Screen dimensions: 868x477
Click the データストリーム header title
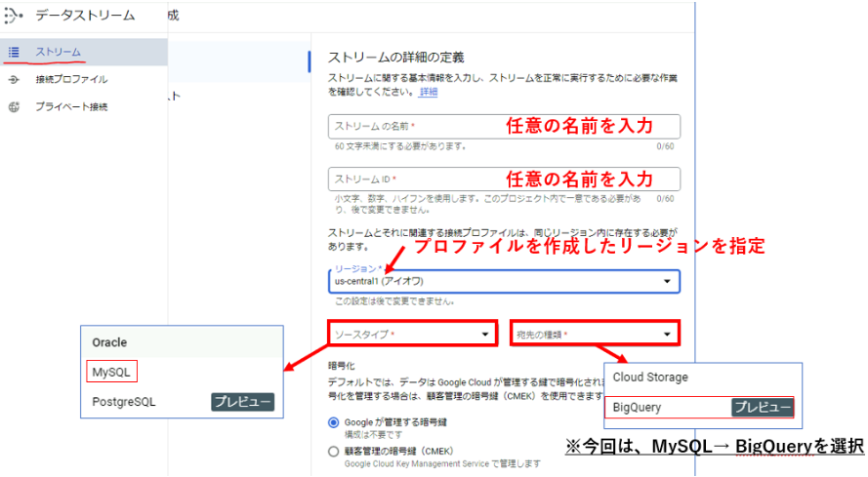coord(85,16)
